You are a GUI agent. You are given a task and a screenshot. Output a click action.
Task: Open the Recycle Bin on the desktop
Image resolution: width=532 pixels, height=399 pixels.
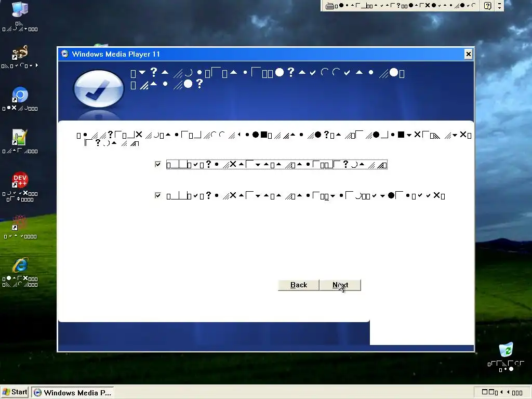[506, 350]
